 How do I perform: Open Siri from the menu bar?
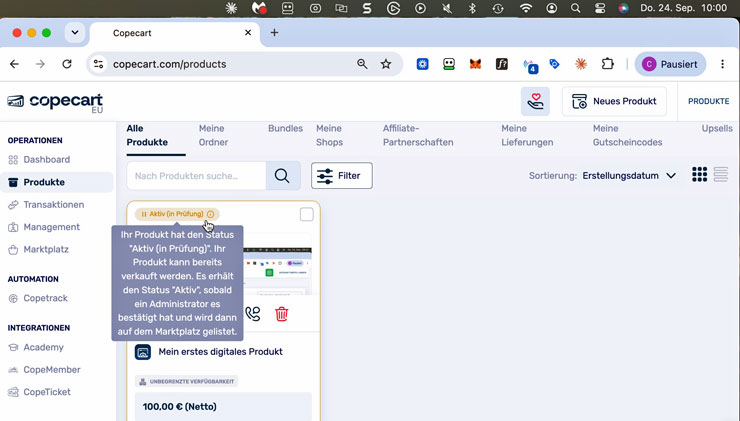(623, 8)
